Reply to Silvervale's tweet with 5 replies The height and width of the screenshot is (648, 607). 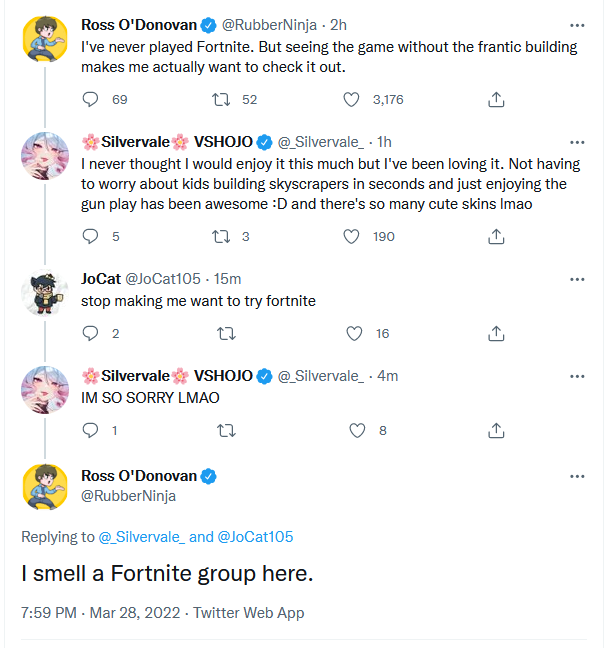pos(90,237)
